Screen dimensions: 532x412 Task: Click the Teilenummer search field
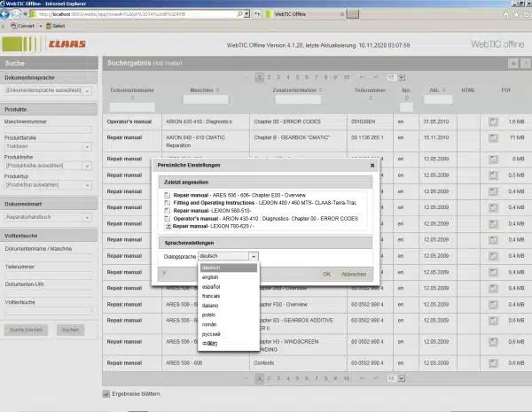[48, 275]
